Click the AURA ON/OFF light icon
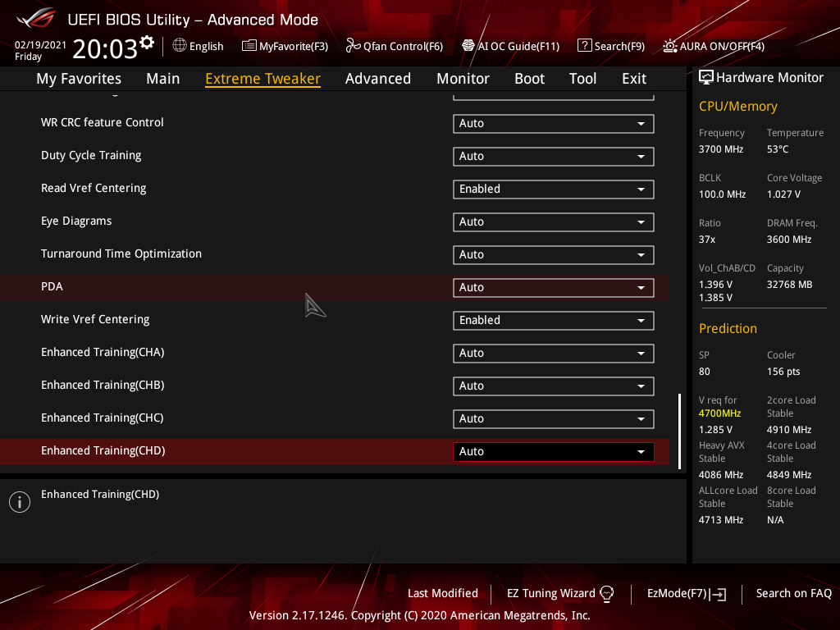This screenshot has height=630, width=840. click(x=670, y=46)
